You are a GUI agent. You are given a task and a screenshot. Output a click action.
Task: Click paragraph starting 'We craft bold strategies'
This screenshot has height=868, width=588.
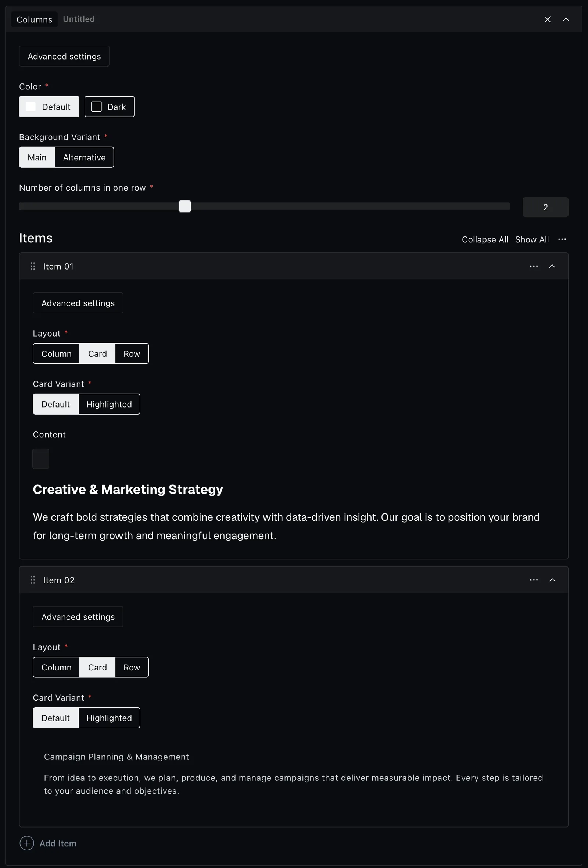(x=286, y=526)
